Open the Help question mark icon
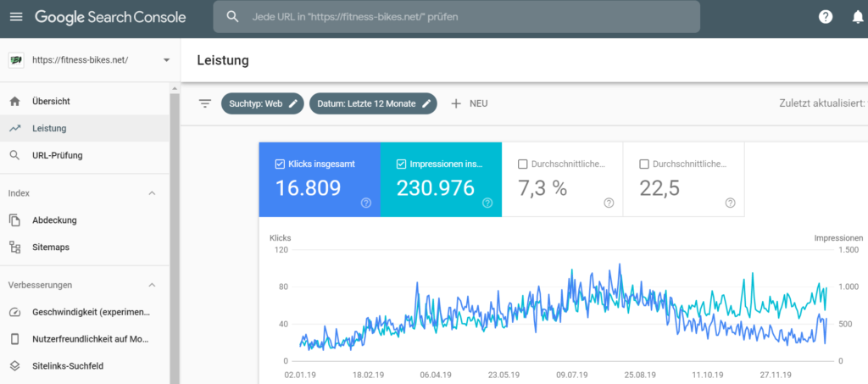Viewport: 868px width, 384px height. coord(826,17)
